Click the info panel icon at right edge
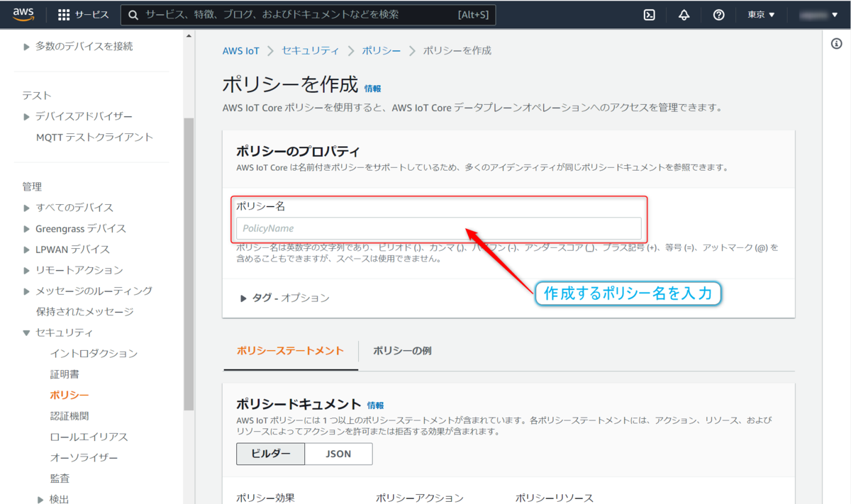The height and width of the screenshot is (504, 851). click(836, 44)
